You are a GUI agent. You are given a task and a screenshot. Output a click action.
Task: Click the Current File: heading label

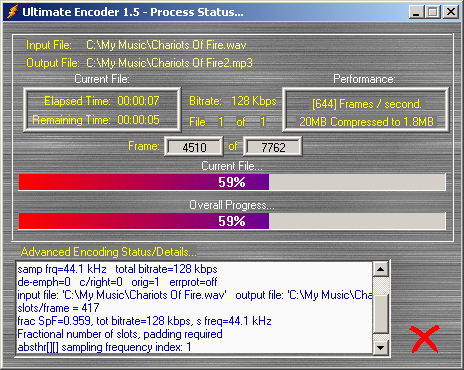pyautogui.click(x=102, y=79)
